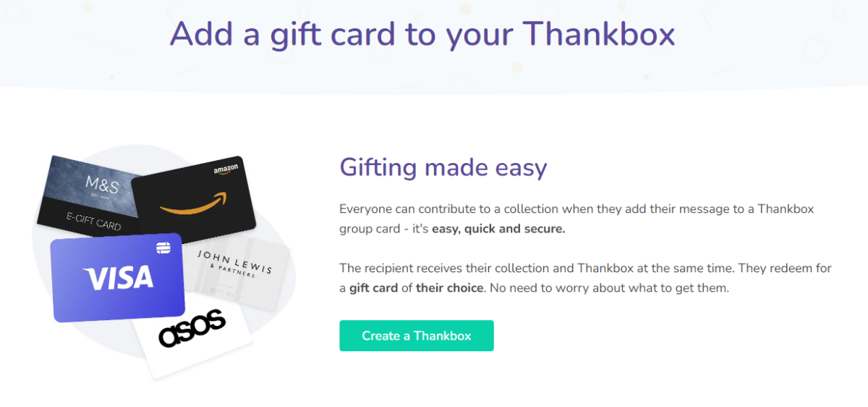Screen dimensions: 868x407
Task: Click the bold gift card text
Action: point(374,288)
